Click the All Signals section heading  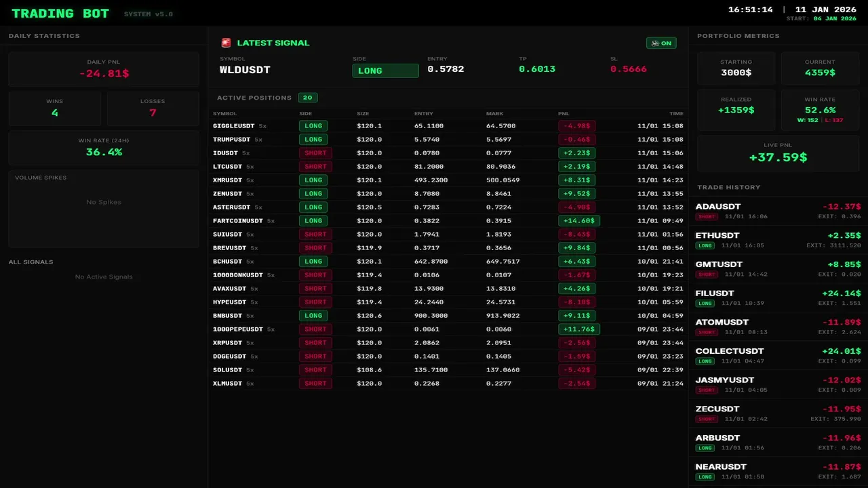point(31,262)
